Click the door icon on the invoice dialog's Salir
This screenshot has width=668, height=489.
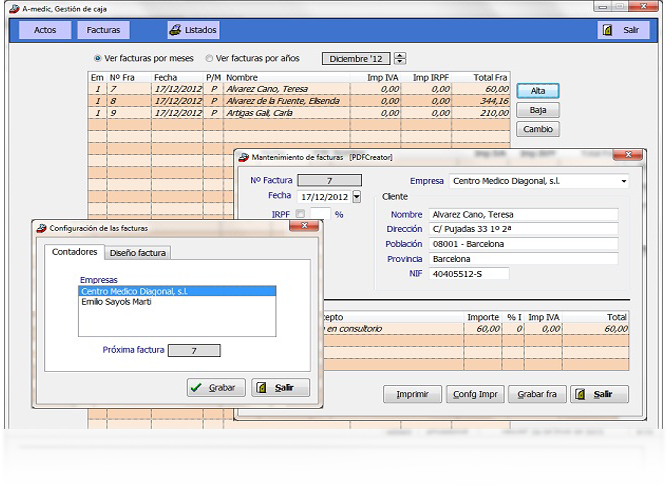580,394
